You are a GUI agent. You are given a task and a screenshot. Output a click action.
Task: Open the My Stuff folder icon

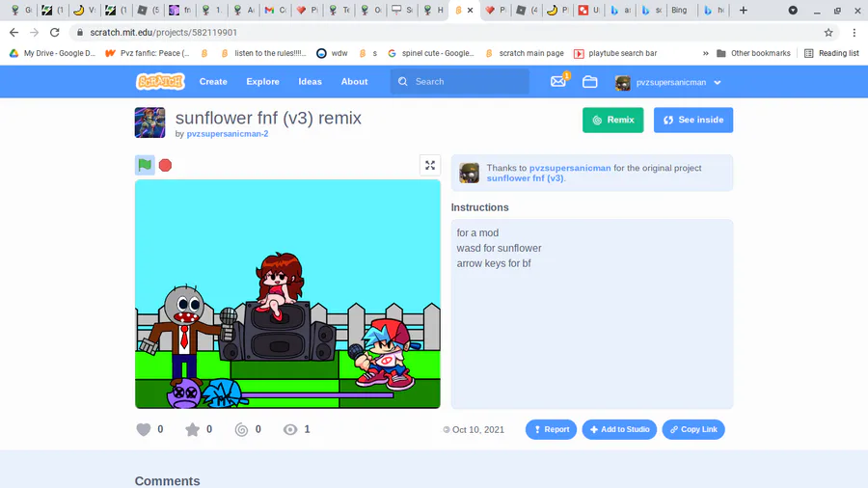[x=589, y=82]
